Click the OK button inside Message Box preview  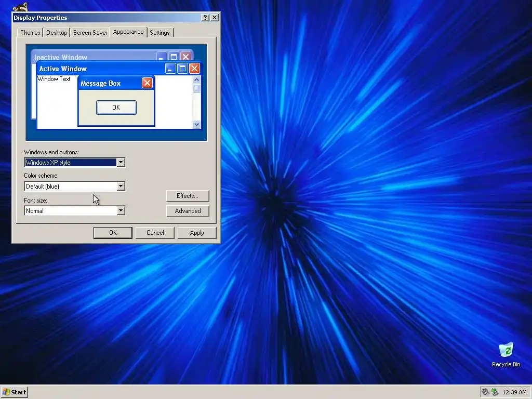click(x=116, y=107)
